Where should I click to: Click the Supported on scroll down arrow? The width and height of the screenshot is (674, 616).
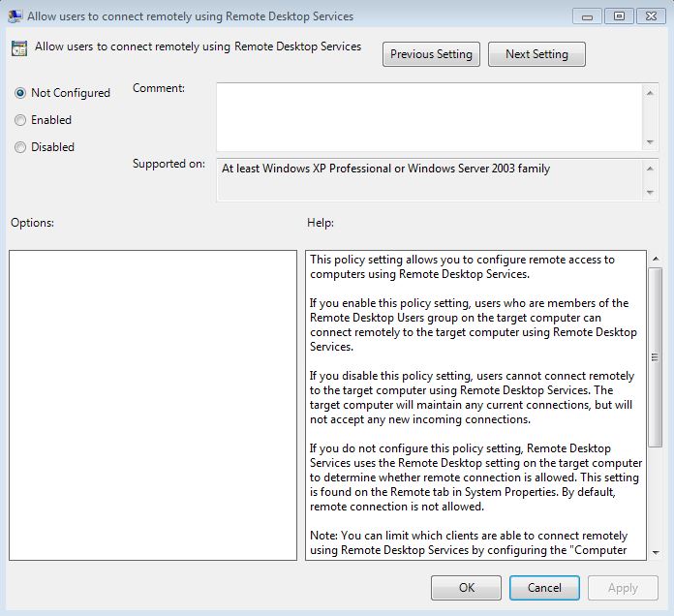pos(650,192)
